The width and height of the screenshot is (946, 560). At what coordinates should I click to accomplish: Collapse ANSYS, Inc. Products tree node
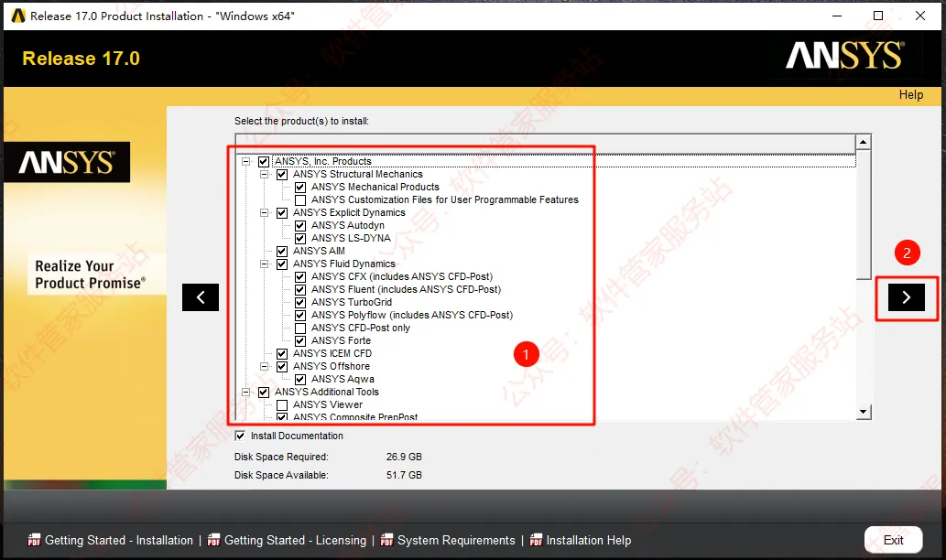[245, 162]
